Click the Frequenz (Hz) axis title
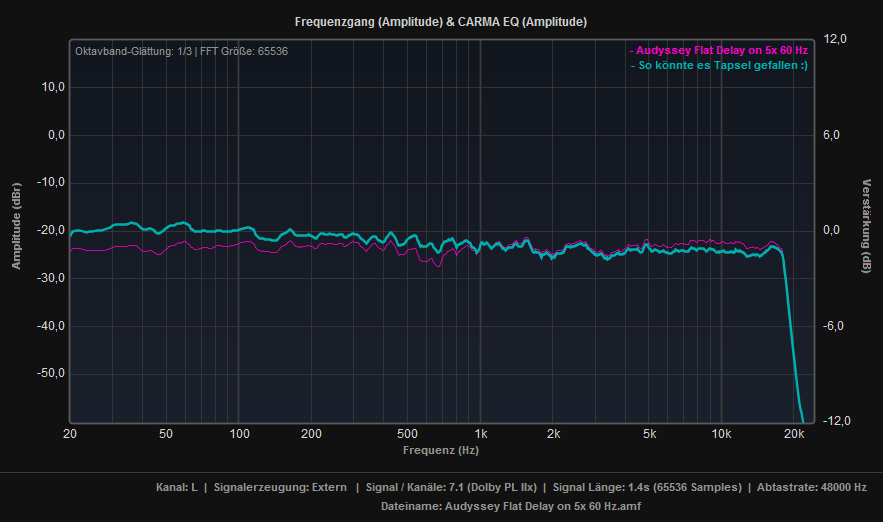The image size is (883, 522). click(441, 450)
